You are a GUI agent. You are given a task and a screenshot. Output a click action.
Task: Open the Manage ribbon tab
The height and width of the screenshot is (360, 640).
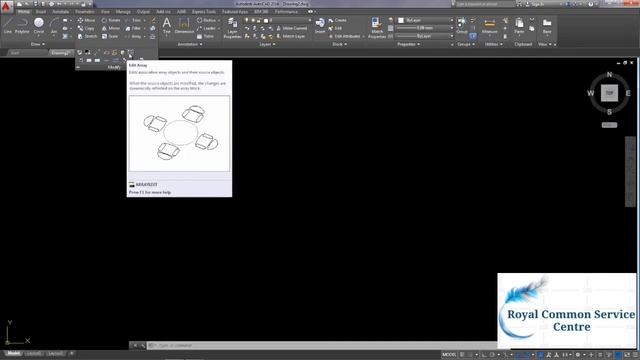point(123,12)
